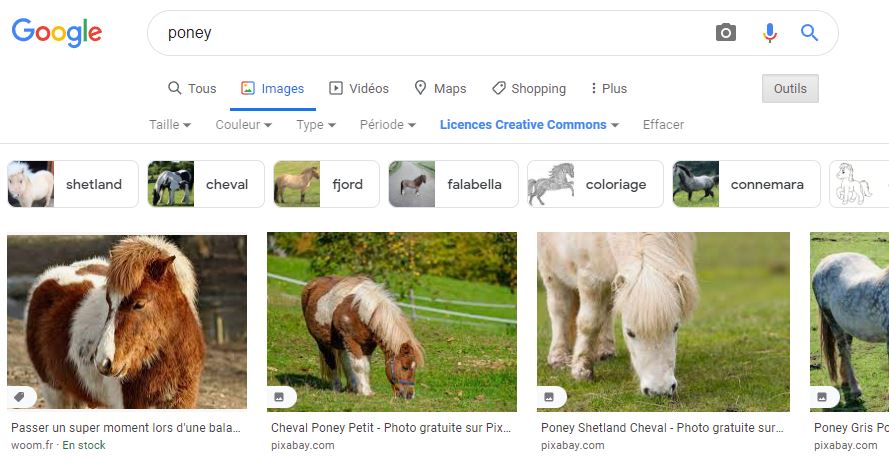Click the Google logo

pyautogui.click(x=57, y=33)
